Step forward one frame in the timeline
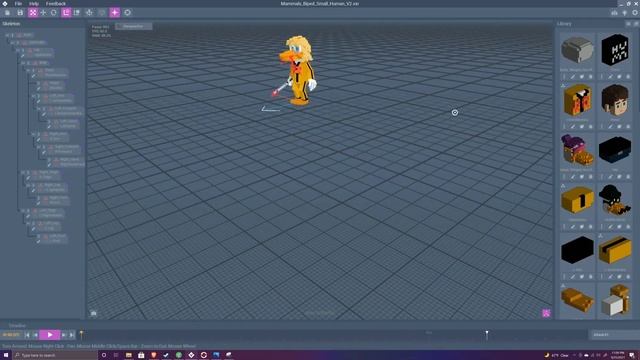Viewport: 640px width, 360px height. [64, 335]
